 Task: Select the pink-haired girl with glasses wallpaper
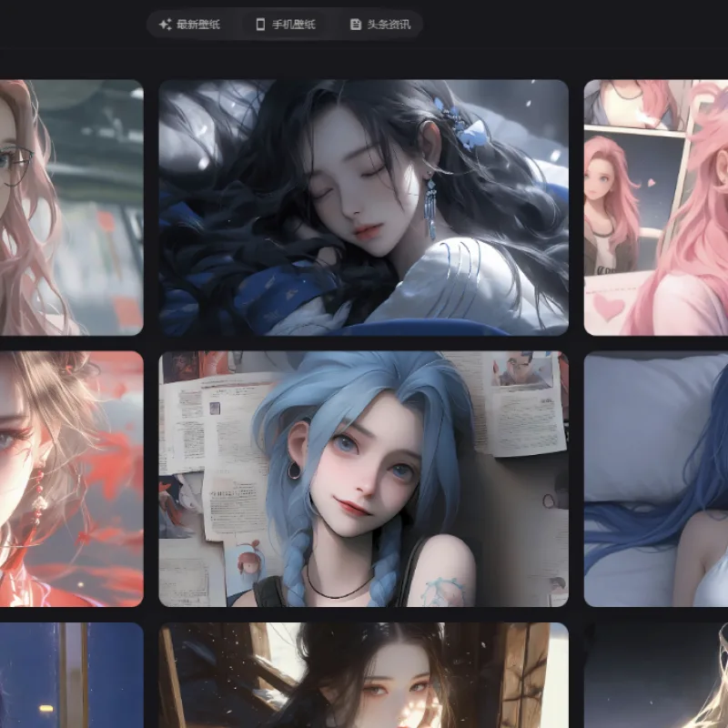(x=72, y=207)
